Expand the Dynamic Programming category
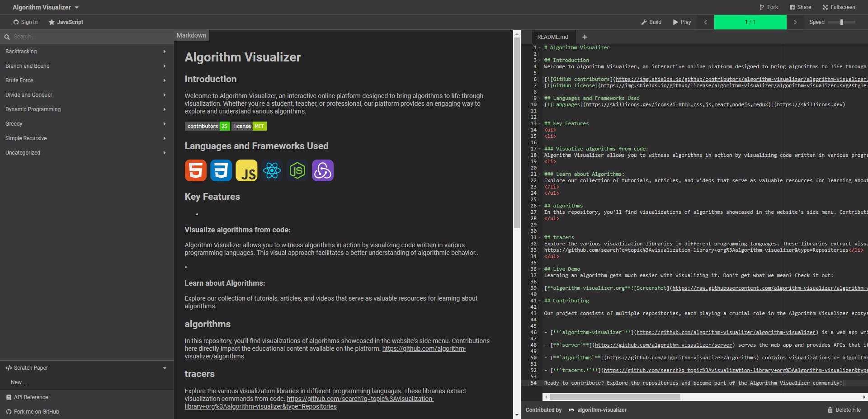Image resolution: width=868 pixels, height=419 pixels. point(87,109)
